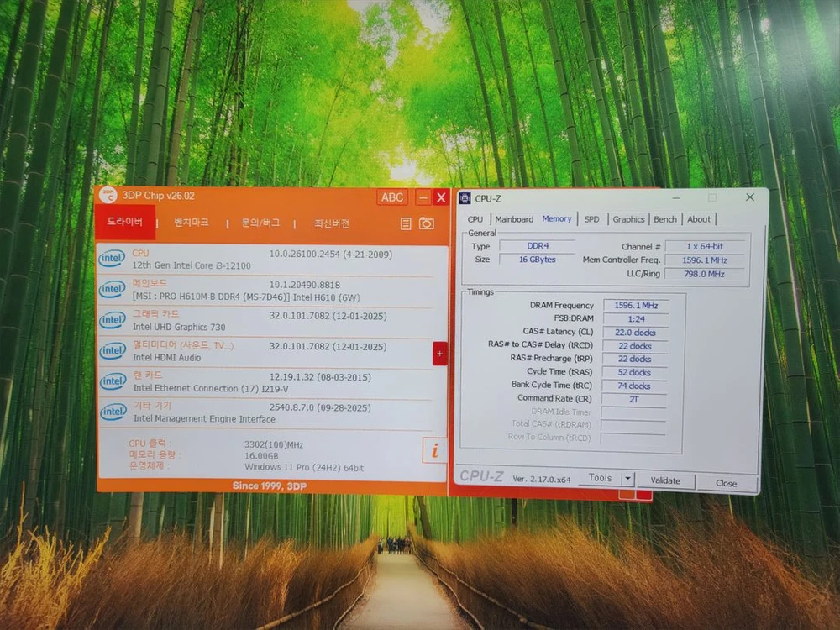This screenshot has width=840, height=630.
Task: Click the CPU link label in 3DP Chip
Action: tap(141, 253)
